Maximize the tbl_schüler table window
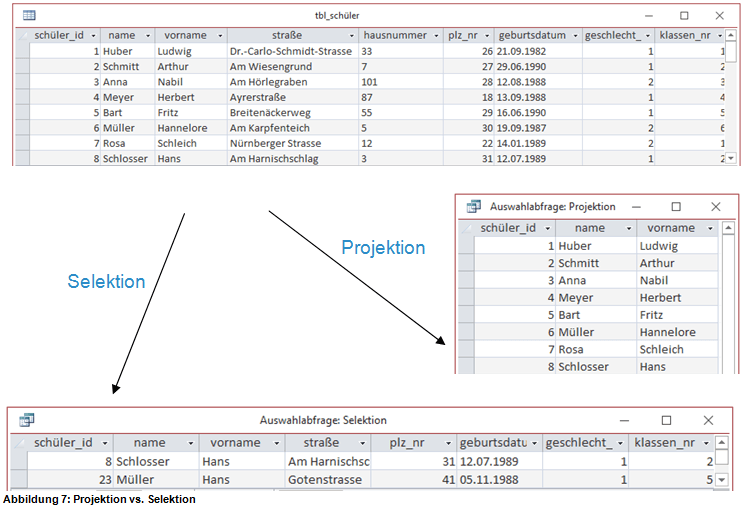743x509 pixels. (x=684, y=16)
